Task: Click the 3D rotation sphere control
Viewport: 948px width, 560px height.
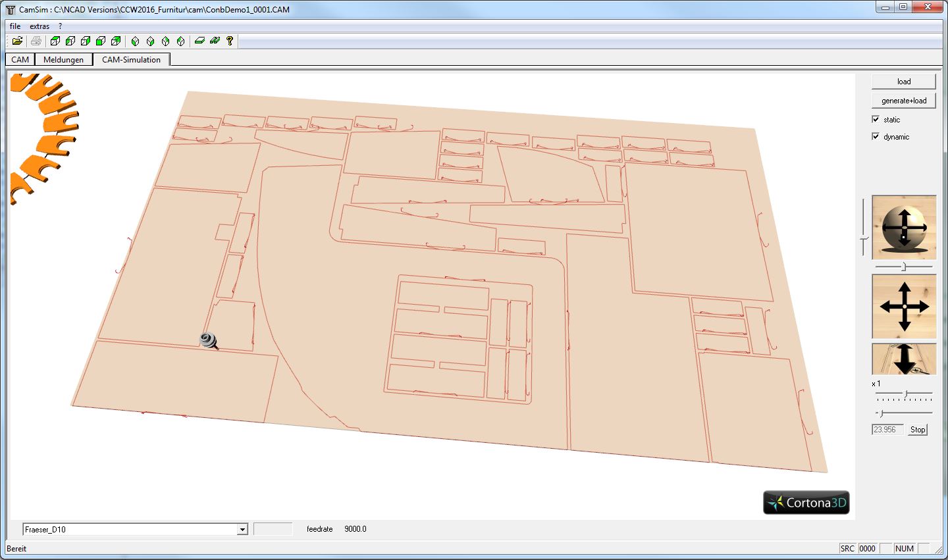Action: (903, 228)
